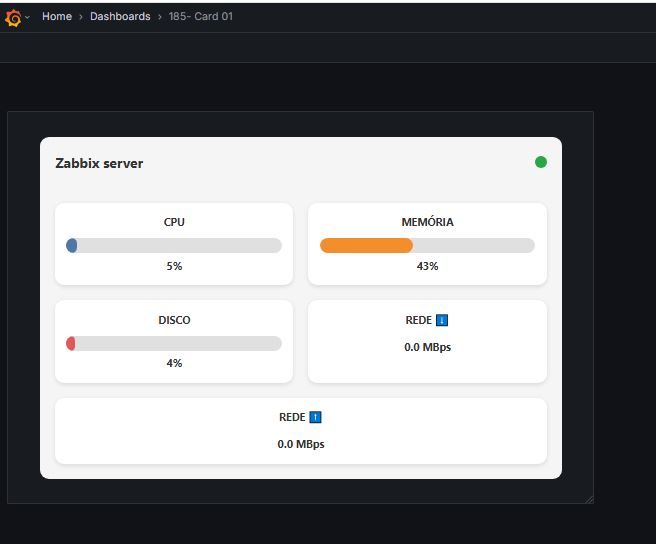The image size is (656, 544).
Task: Open the Dashboards breadcrumb link
Action: point(120,16)
